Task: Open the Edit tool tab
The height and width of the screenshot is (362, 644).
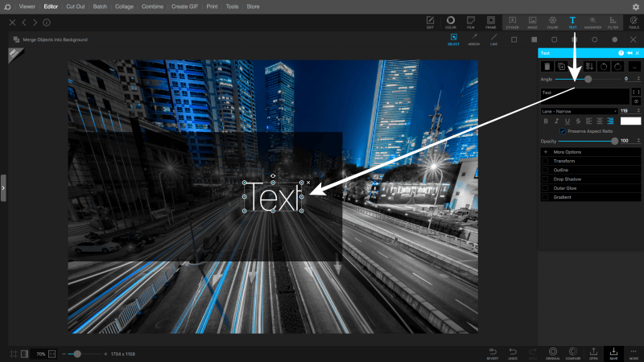Action: (x=430, y=23)
